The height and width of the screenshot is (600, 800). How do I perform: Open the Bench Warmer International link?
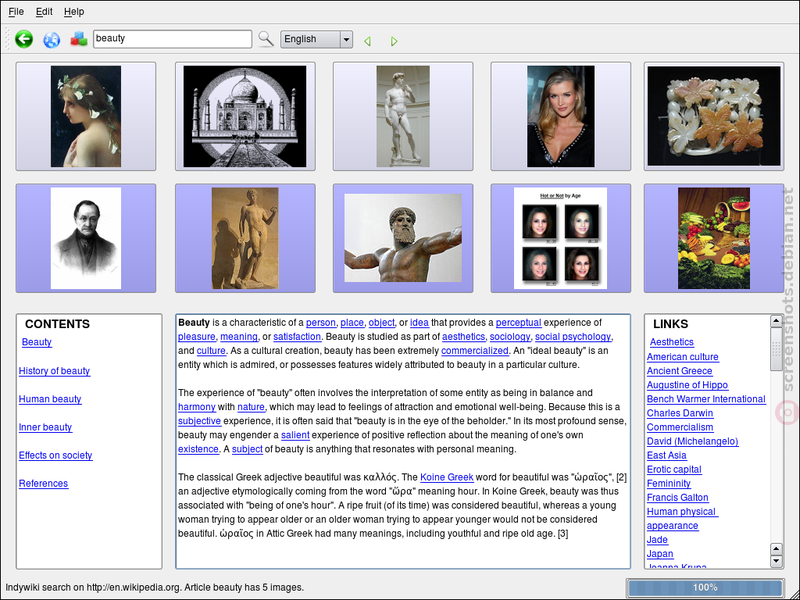pos(706,399)
